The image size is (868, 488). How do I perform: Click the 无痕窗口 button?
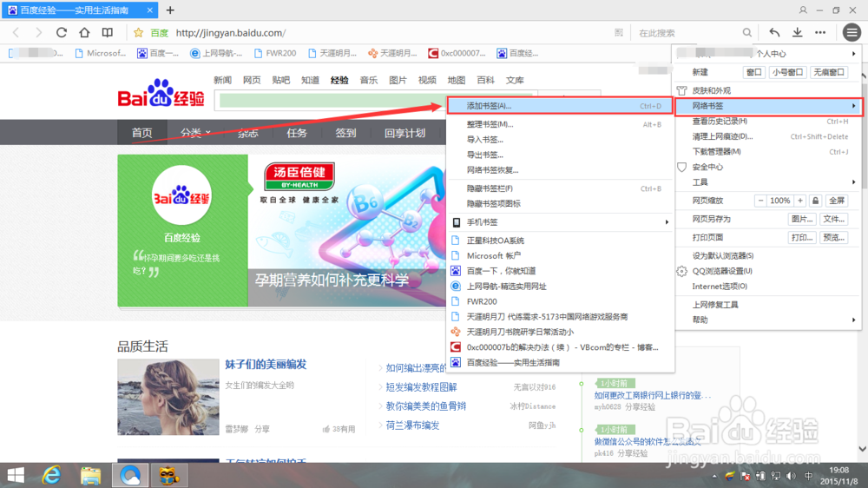(x=829, y=72)
